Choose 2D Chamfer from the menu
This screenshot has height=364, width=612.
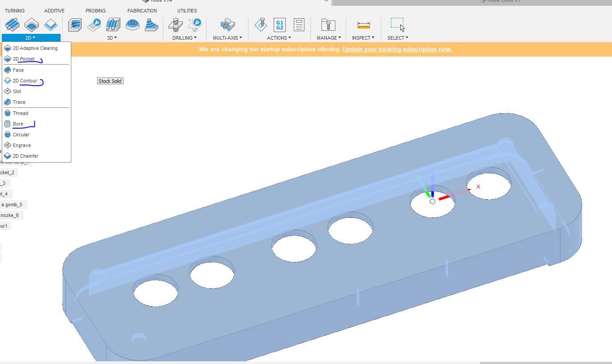pyautogui.click(x=36, y=156)
